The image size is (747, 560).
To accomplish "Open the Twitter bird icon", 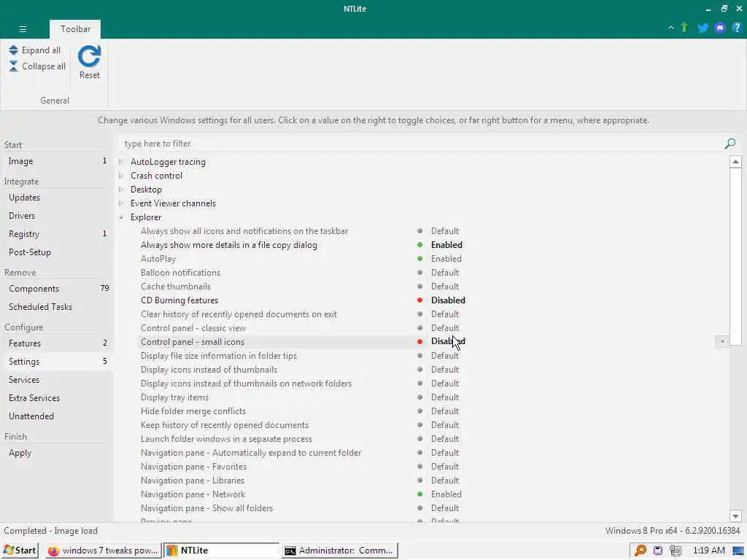I will [703, 28].
